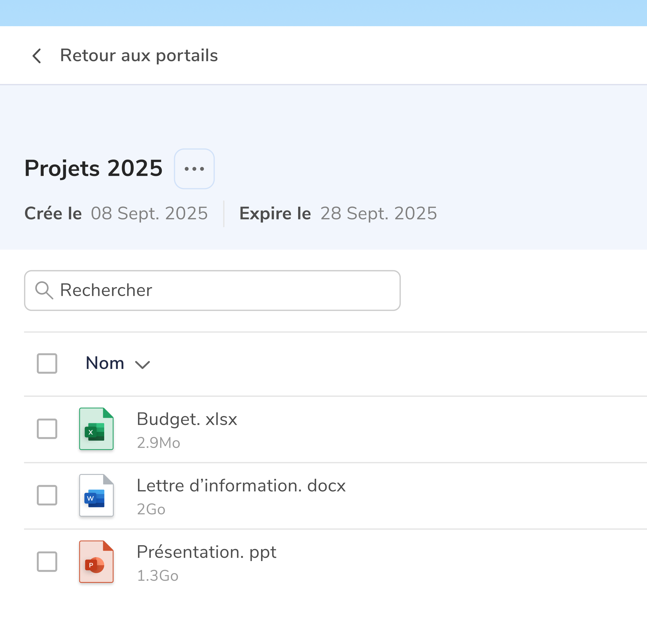The width and height of the screenshot is (647, 644).
Task: Open Lettre d'information. docx by name
Action: pos(241,485)
